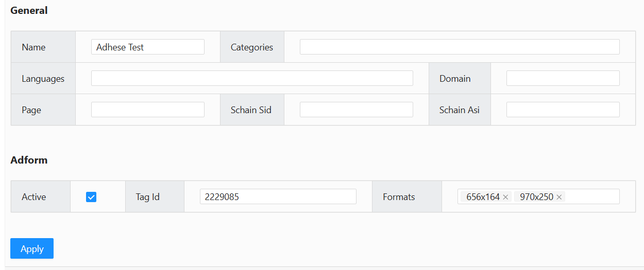Click the Formats label cell
Image resolution: width=644 pixels, height=270 pixels.
pos(399,197)
